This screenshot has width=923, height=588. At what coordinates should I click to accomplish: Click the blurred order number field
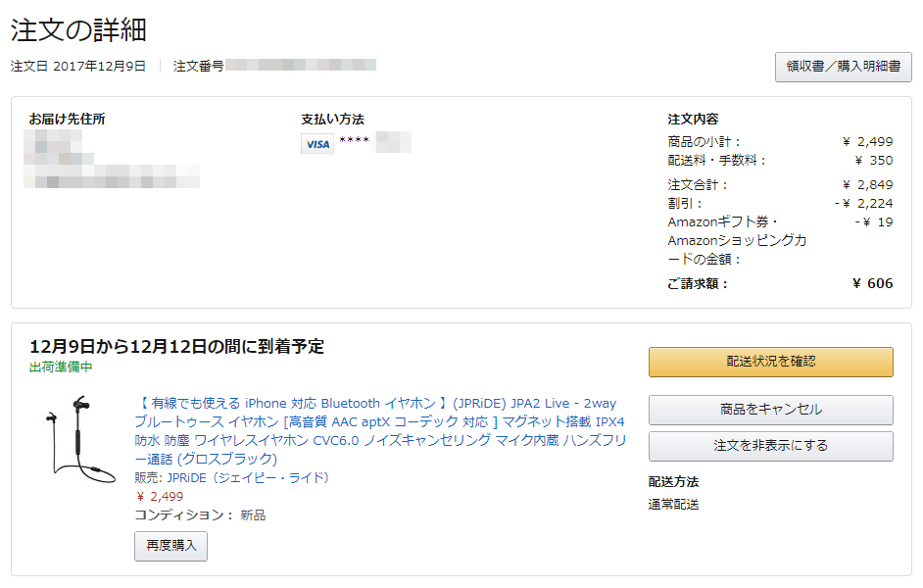(301, 65)
